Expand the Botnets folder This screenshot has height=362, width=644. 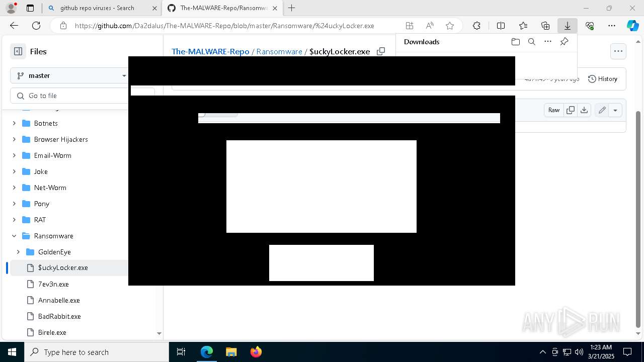pyautogui.click(x=14, y=123)
